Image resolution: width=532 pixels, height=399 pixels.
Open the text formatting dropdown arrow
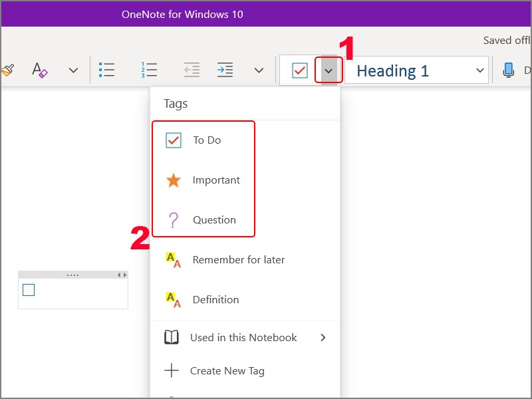click(73, 70)
